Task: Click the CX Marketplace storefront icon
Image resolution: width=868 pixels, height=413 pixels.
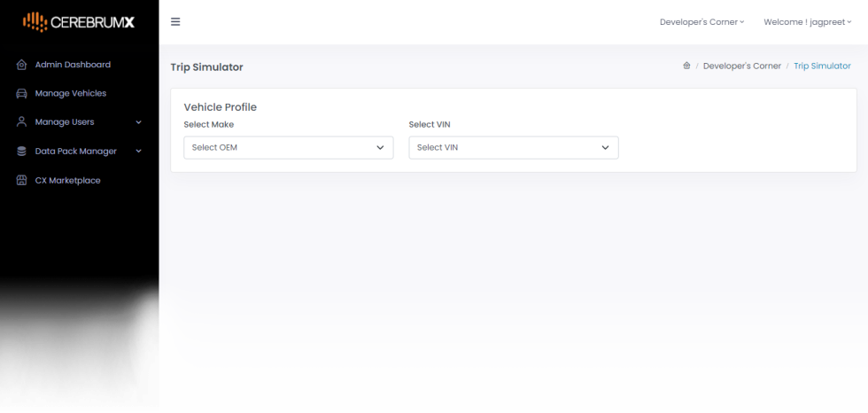Action: pos(22,181)
